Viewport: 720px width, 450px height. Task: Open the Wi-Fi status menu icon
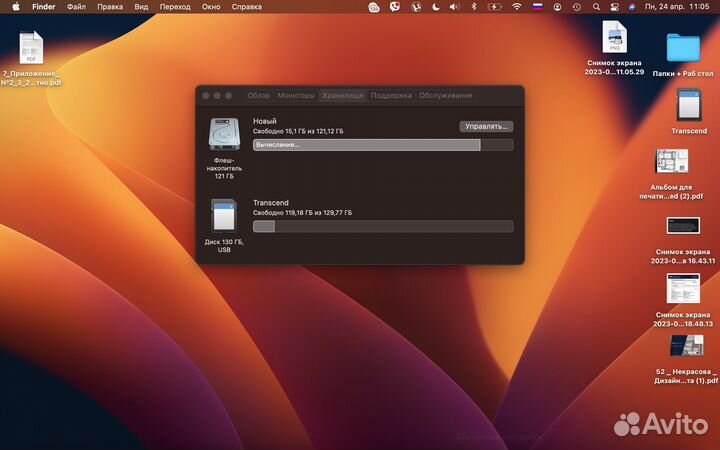click(x=517, y=6)
